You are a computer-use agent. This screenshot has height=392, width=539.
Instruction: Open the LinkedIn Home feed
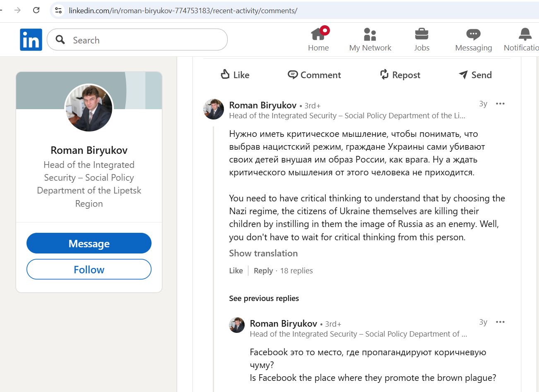pos(318,39)
